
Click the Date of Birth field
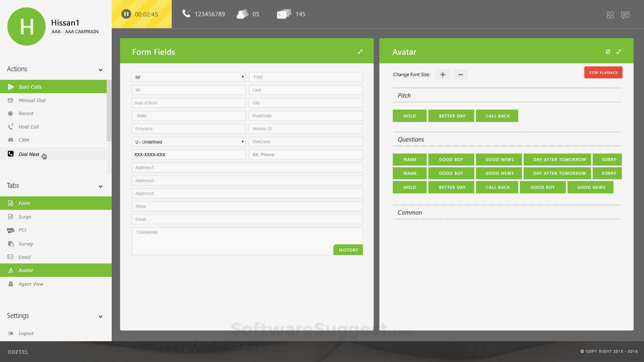[x=189, y=103]
